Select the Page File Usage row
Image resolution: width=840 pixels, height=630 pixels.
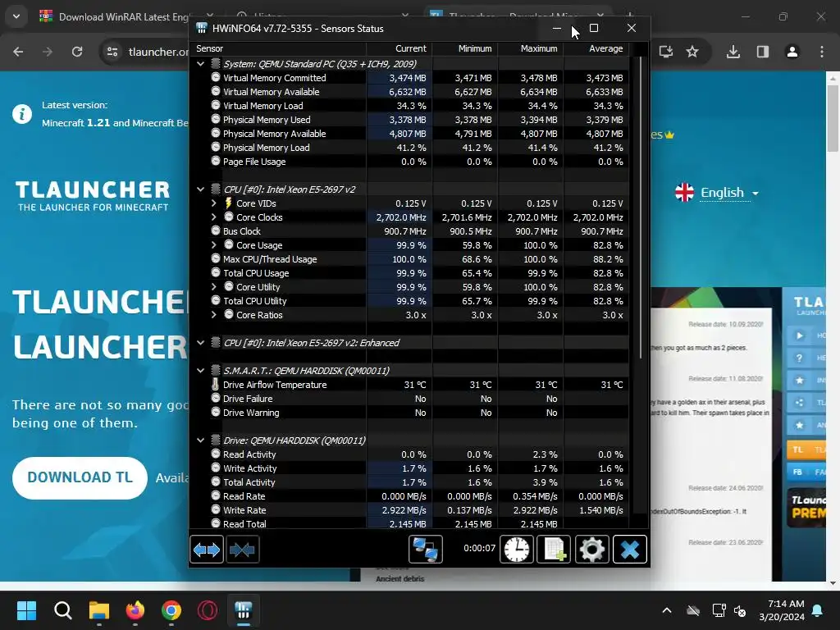(x=410, y=162)
